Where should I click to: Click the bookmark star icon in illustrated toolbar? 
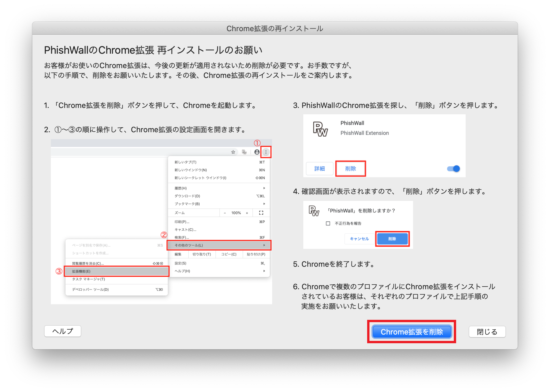point(233,152)
